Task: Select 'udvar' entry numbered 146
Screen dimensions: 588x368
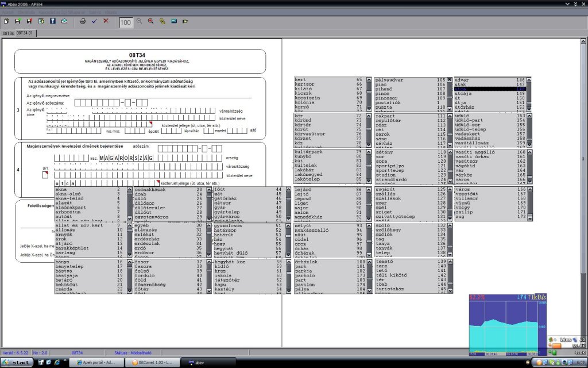Action: (489, 80)
